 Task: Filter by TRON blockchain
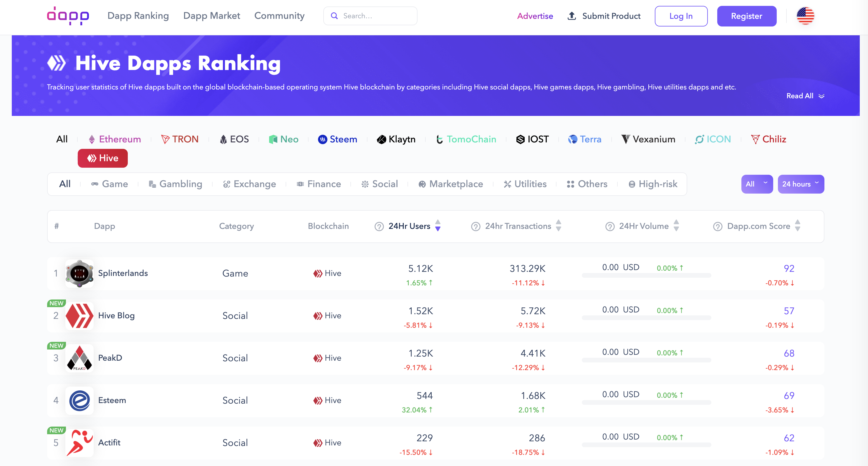click(x=180, y=139)
